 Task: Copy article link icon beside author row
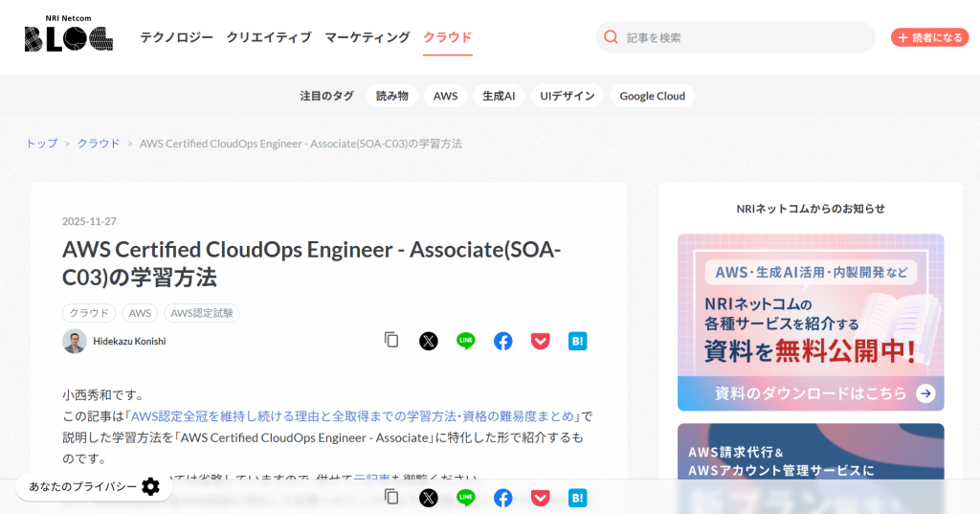point(391,340)
